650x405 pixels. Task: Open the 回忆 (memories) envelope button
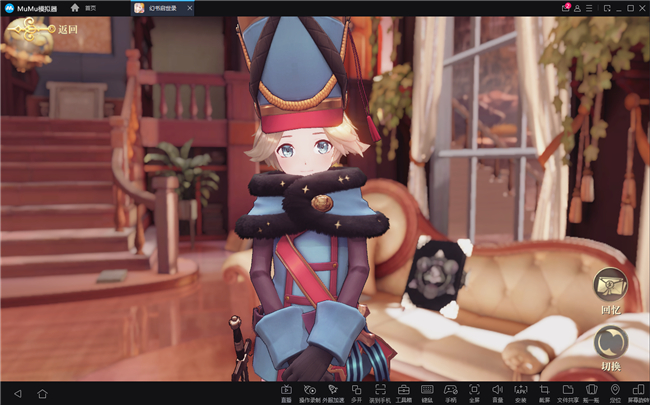click(x=611, y=285)
